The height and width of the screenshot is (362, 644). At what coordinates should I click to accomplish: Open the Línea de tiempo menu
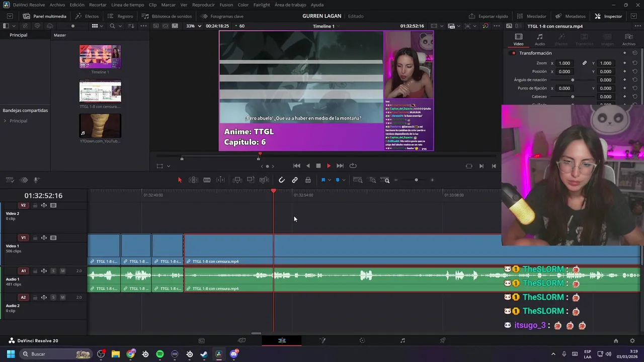coord(127,5)
